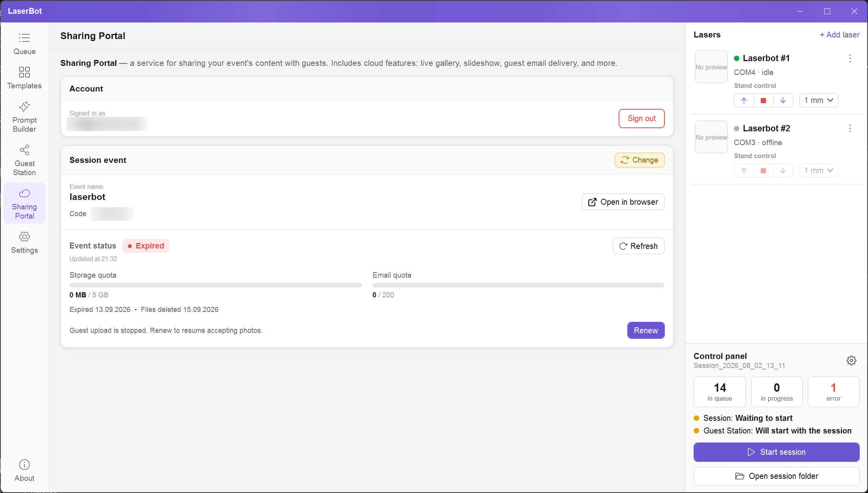Open event in browser
The image size is (868, 493).
(x=623, y=202)
